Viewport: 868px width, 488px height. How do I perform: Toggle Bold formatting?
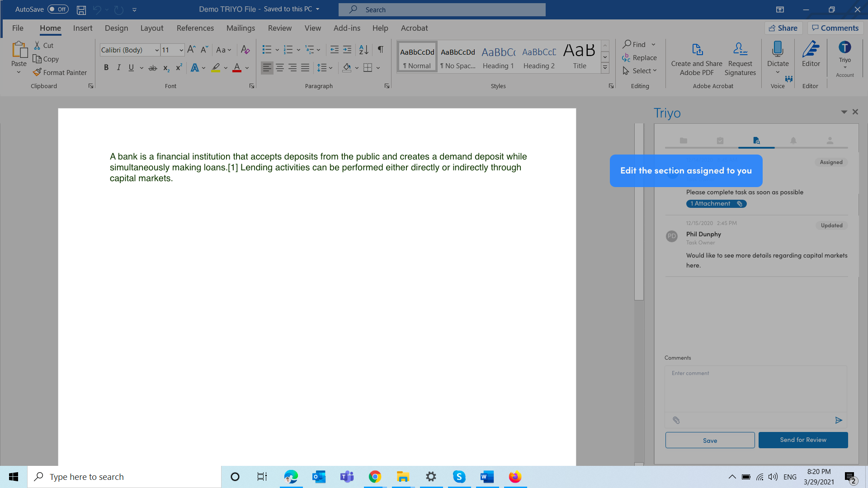tap(106, 68)
